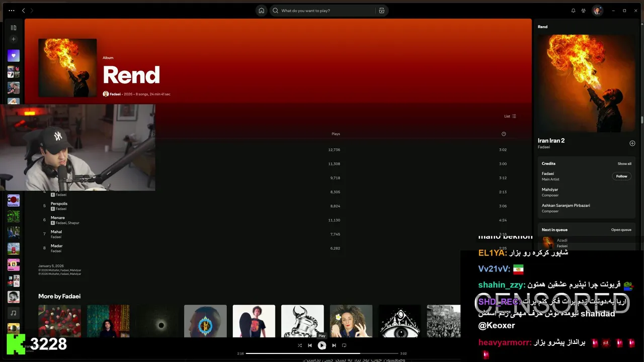This screenshot has width=644, height=362.
Task: Select the Menare track
Action: coord(57,218)
